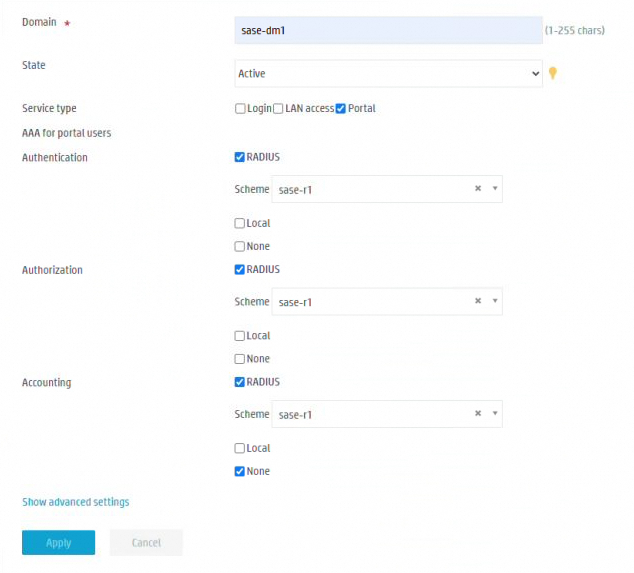Enable the LAN access service type checkbox
634x573 pixels.
pyautogui.click(x=278, y=108)
